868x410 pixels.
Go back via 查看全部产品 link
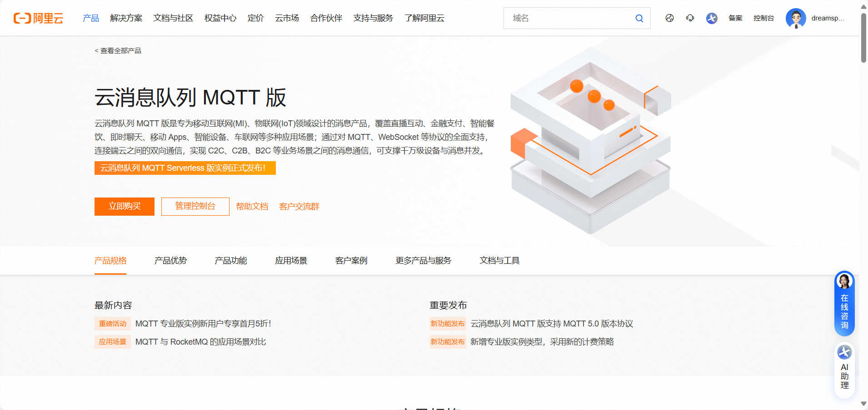click(118, 51)
